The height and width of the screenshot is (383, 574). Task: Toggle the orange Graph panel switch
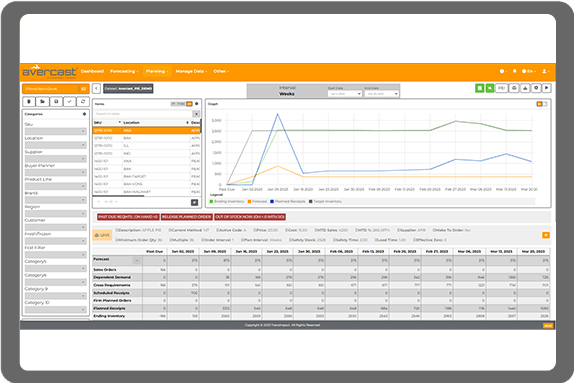[539, 104]
